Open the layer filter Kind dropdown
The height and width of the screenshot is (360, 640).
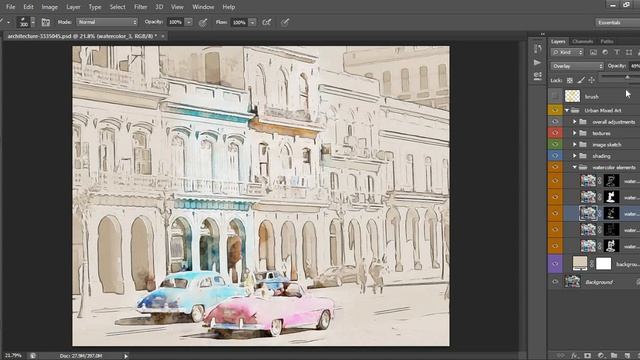coord(567,52)
